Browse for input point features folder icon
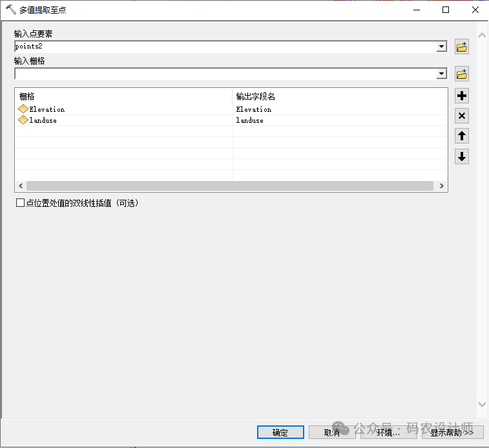This screenshot has width=489, height=448. point(461,47)
